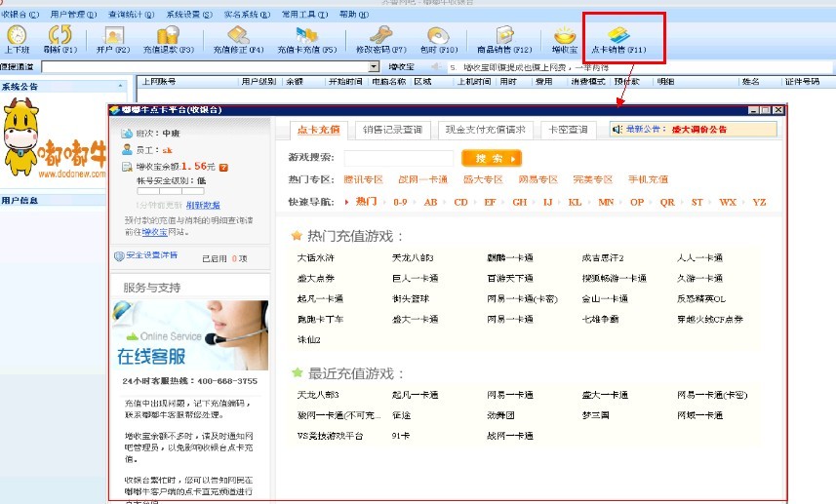Select YZ in quick navigation
The image size is (836, 504).
coord(759,202)
